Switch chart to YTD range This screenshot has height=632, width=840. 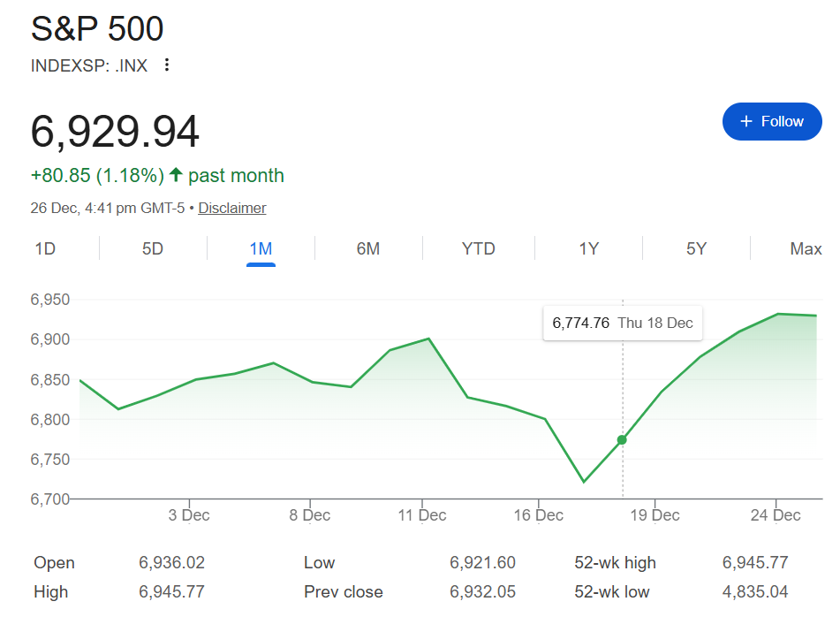click(x=478, y=248)
